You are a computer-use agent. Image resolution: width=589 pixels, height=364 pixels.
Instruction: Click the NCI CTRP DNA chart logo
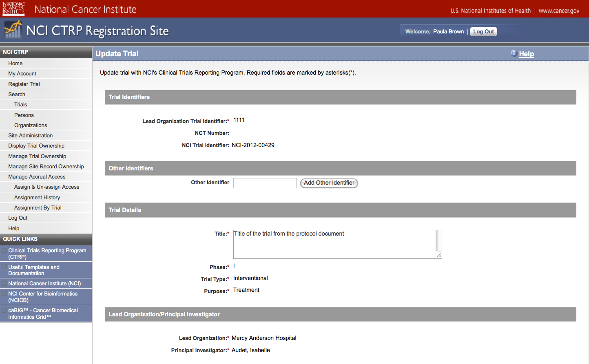point(13,30)
